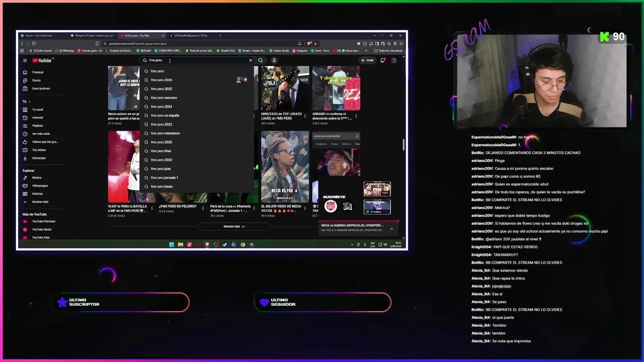Open Shorts from the sidebar
This screenshot has width=644, height=362.
(36, 80)
